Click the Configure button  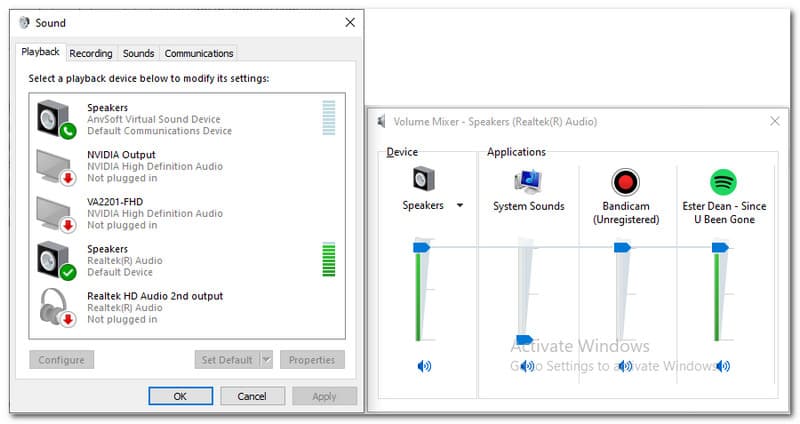pyautogui.click(x=62, y=360)
